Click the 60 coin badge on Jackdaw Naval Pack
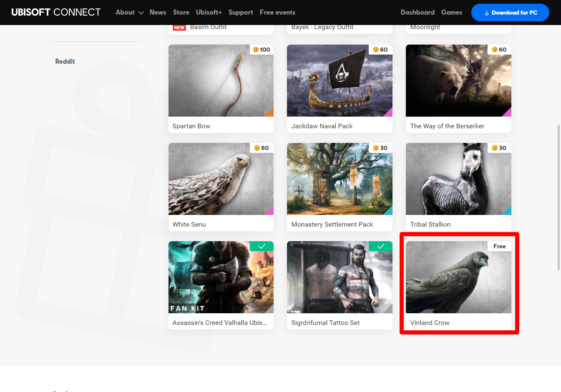This screenshot has width=561, height=392. [380, 50]
